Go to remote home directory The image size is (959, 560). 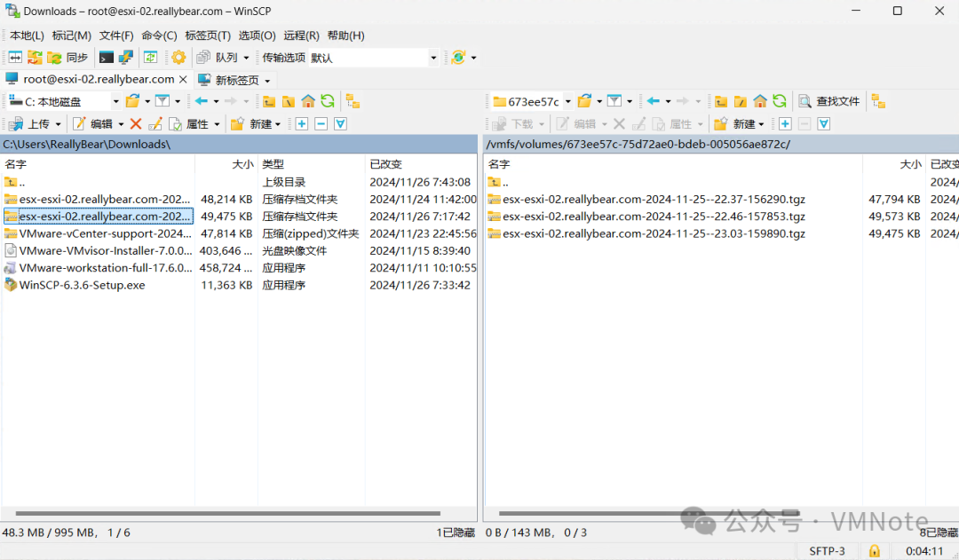click(x=759, y=101)
